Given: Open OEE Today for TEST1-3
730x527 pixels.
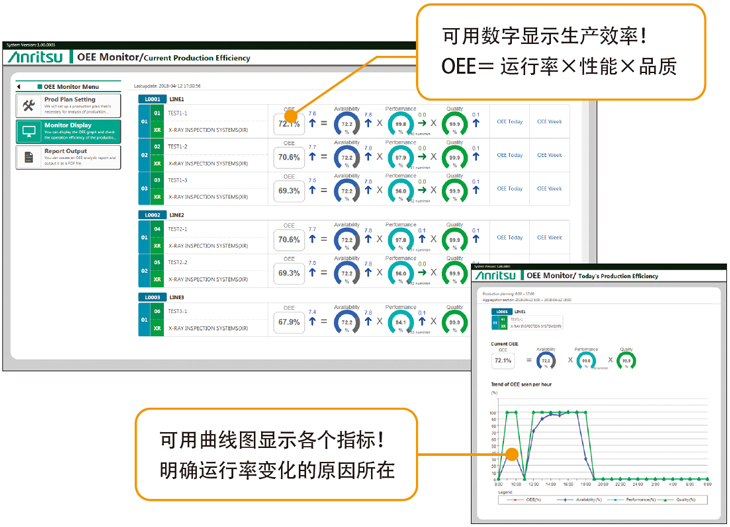Looking at the screenshot, I should pos(509,189).
